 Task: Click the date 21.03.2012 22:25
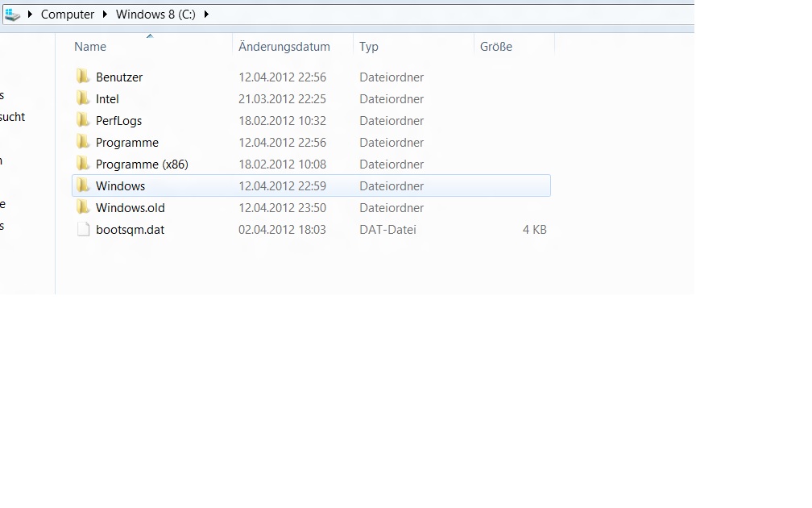click(x=282, y=99)
